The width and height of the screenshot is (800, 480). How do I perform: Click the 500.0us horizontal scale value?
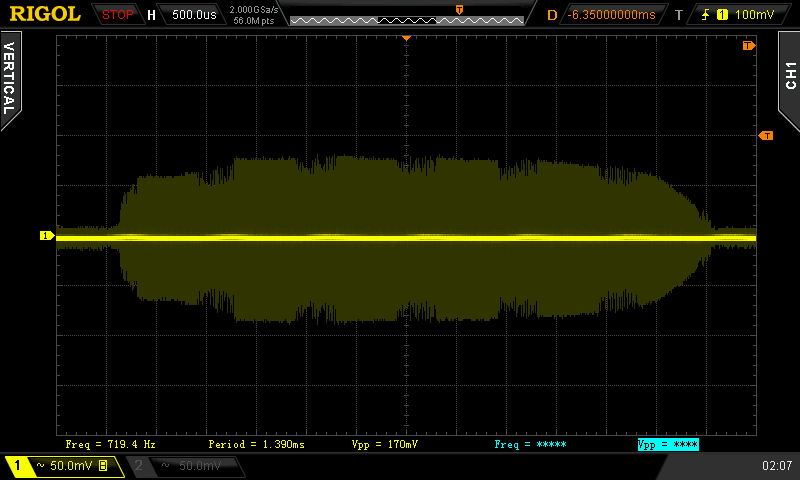pyautogui.click(x=193, y=15)
